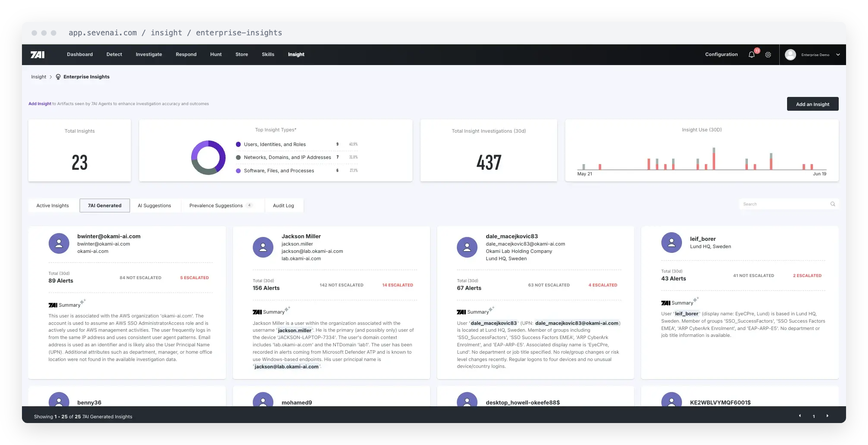
Task: Click the 437 total investigations value
Action: [x=489, y=162]
